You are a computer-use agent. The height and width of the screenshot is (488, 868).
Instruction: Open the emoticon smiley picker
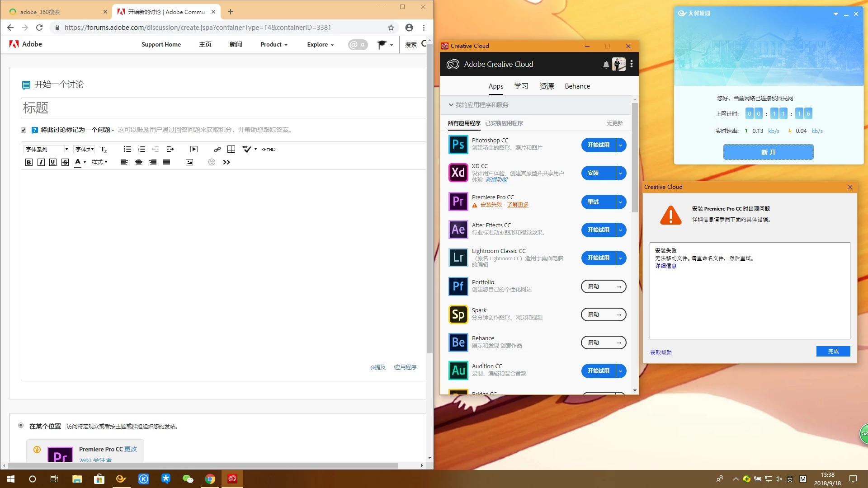[x=212, y=162]
